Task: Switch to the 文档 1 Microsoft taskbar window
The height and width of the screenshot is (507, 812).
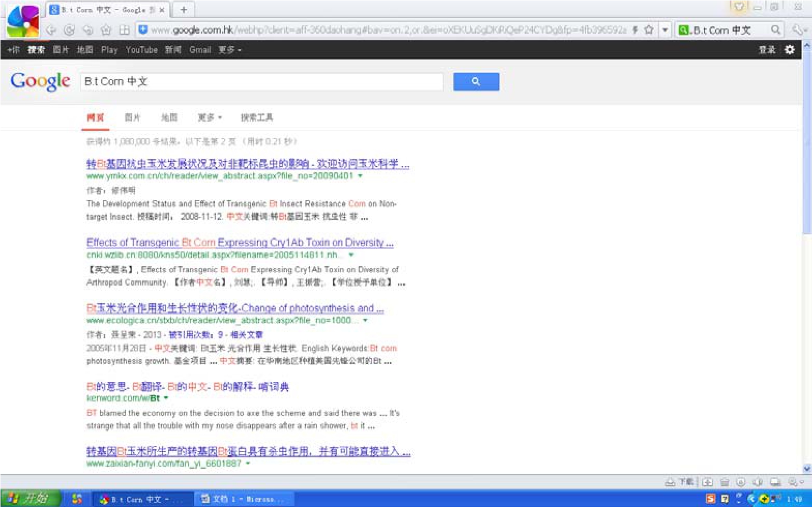Action: [x=244, y=499]
